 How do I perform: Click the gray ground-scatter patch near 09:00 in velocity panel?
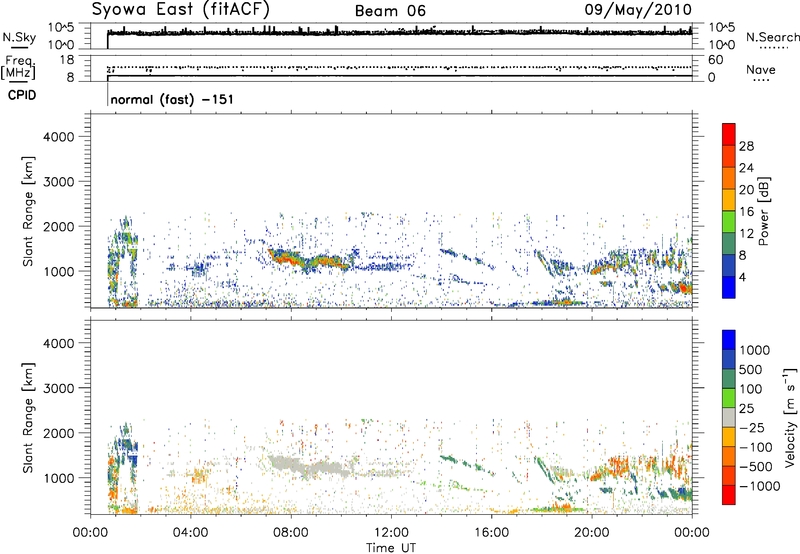[311, 466]
